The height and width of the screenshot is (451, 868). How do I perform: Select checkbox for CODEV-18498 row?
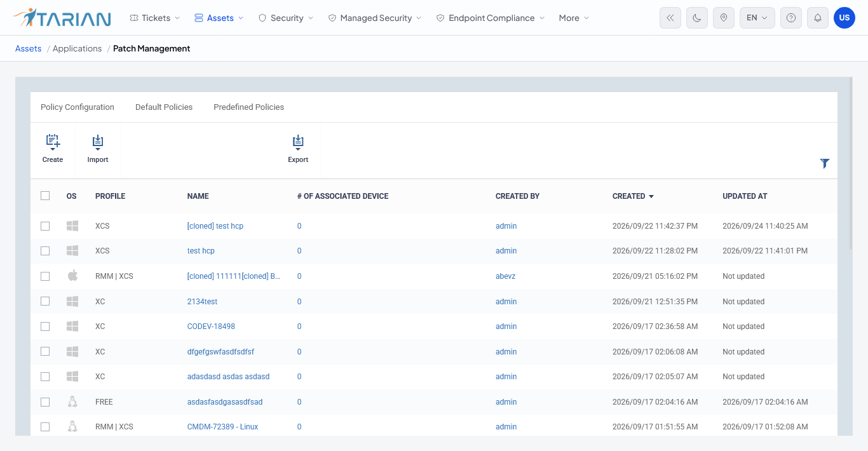[45, 326]
